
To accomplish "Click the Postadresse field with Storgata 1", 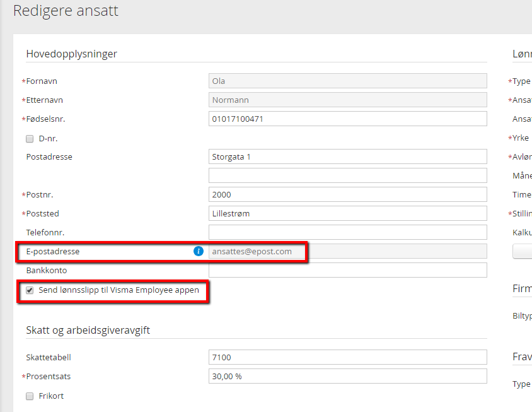I will coord(347,156).
